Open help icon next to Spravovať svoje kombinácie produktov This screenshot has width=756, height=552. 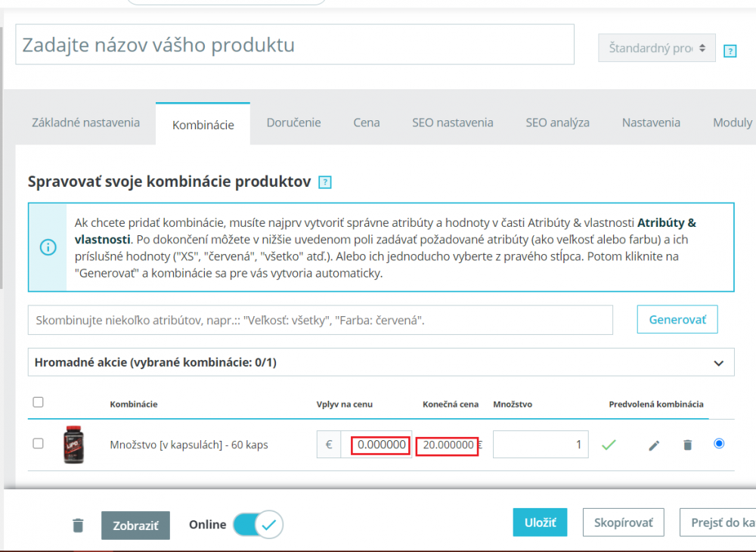[x=325, y=182]
